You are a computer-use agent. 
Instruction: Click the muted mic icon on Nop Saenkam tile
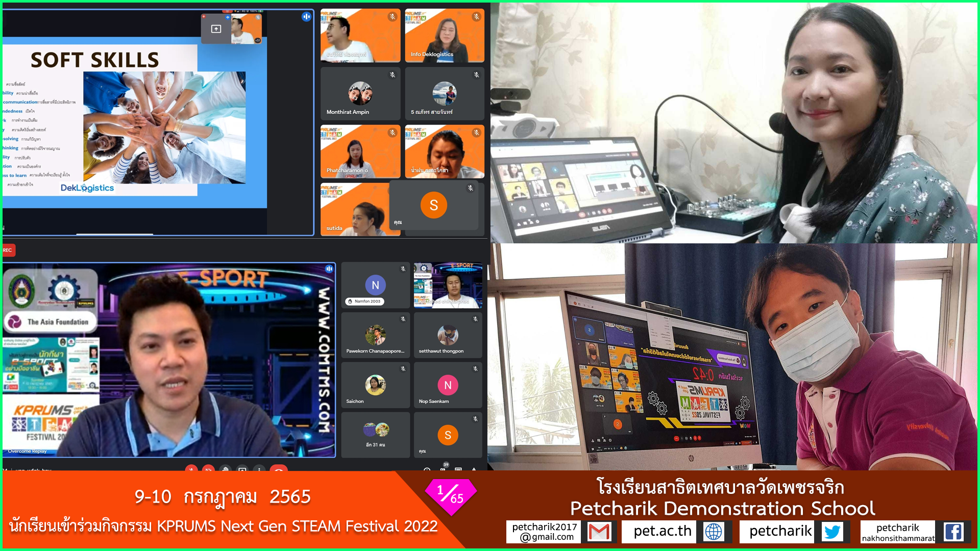tap(475, 368)
